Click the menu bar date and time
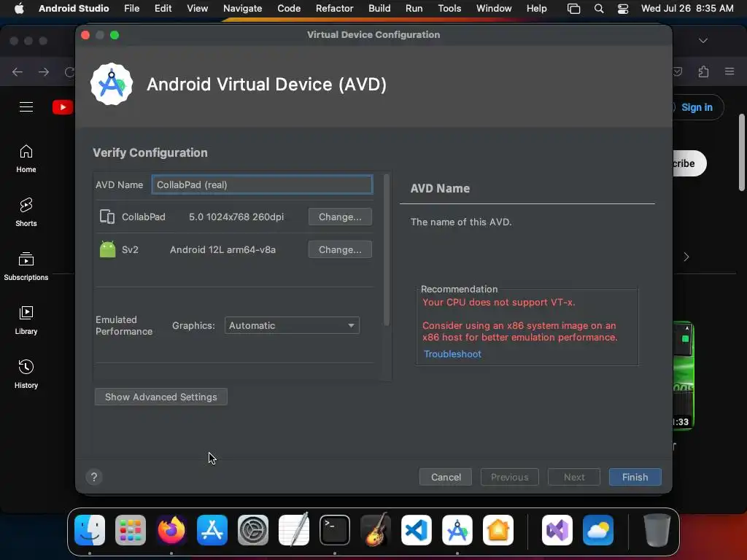Screen dimensions: 747x560 tap(687, 8)
